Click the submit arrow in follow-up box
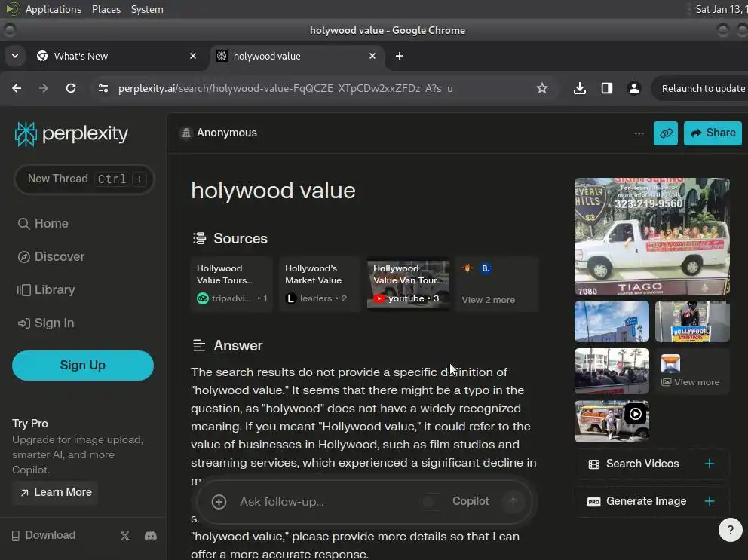The width and height of the screenshot is (748, 560). pyautogui.click(x=513, y=502)
